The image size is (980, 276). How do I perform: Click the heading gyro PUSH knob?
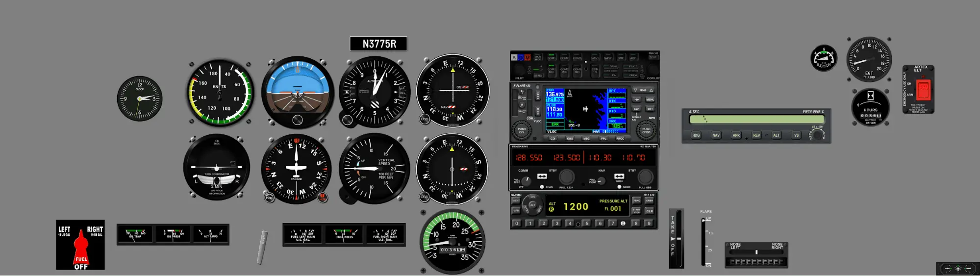pos(270,198)
